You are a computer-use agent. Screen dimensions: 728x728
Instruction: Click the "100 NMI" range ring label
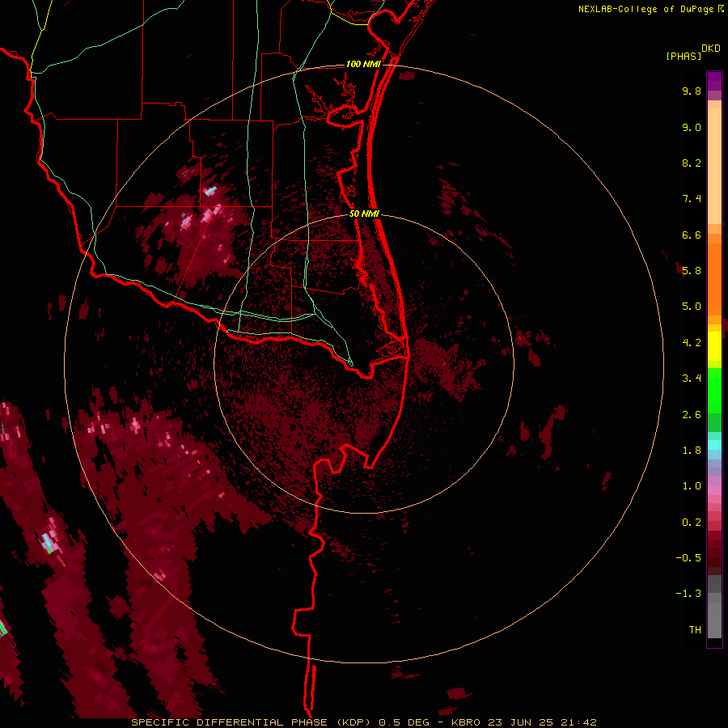point(363,64)
